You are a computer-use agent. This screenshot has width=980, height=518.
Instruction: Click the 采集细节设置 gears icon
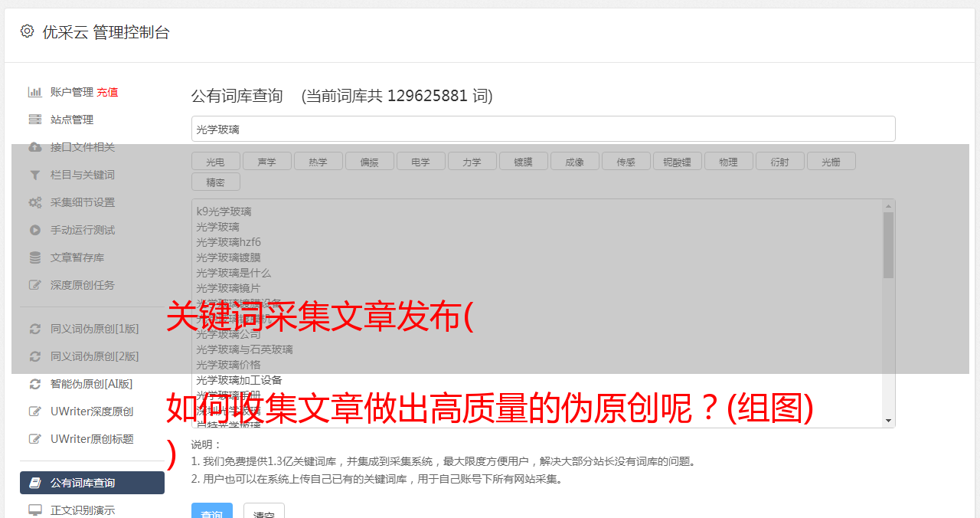coord(35,202)
